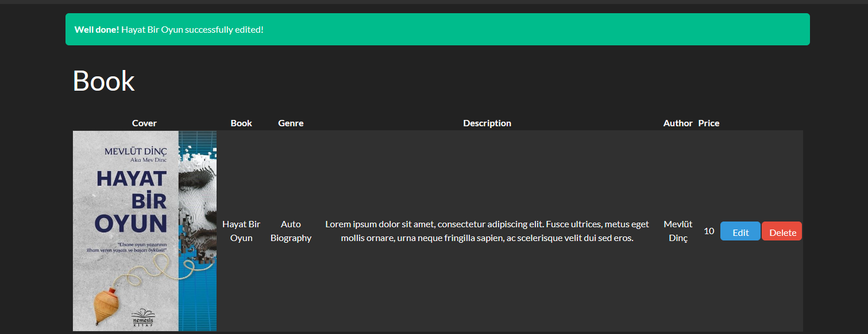This screenshot has width=868, height=334.
Task: Click the Price column header
Action: (x=708, y=123)
